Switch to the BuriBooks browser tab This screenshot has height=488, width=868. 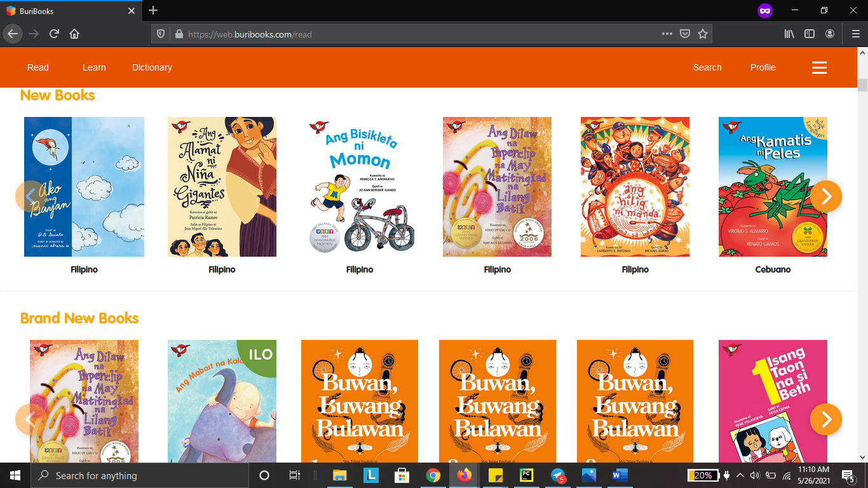(x=71, y=11)
